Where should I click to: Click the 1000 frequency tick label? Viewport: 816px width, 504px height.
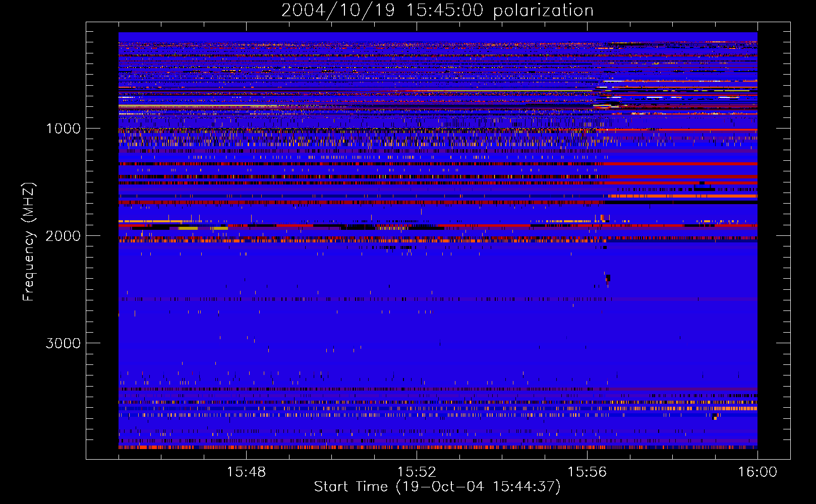pyautogui.click(x=63, y=129)
